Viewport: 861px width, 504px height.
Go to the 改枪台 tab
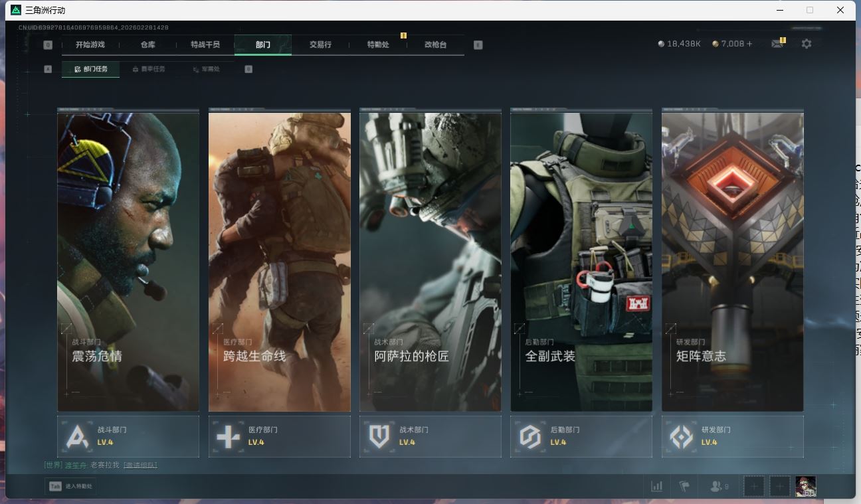click(435, 44)
